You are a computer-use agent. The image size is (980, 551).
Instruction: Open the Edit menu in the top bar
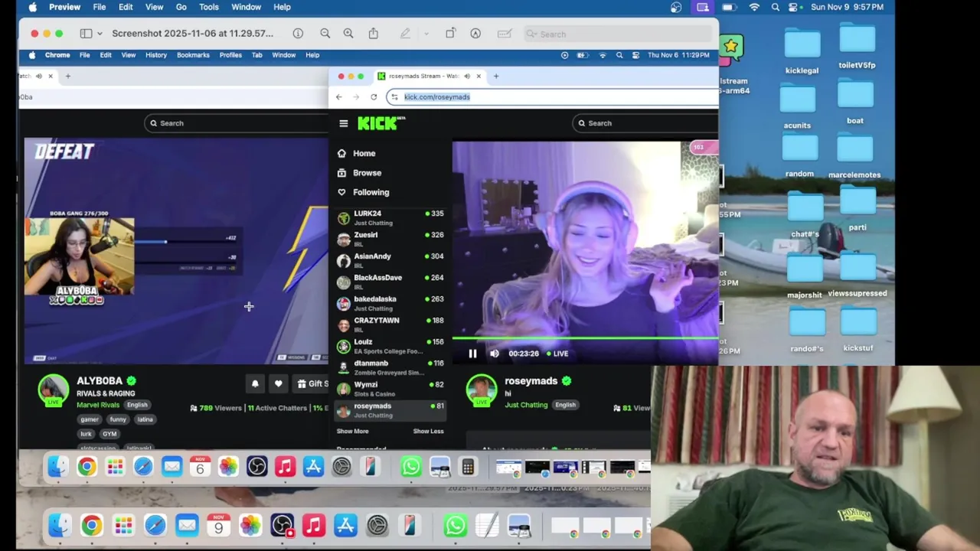pyautogui.click(x=126, y=7)
